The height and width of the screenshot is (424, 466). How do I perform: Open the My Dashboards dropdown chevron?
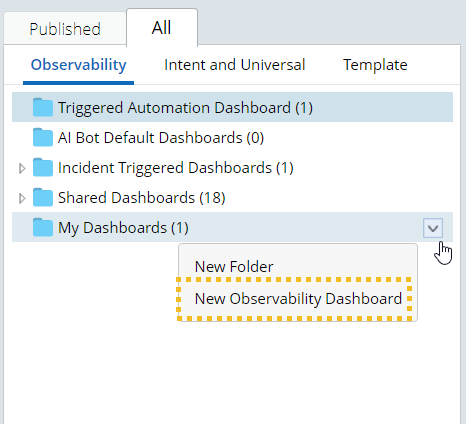[x=433, y=228]
